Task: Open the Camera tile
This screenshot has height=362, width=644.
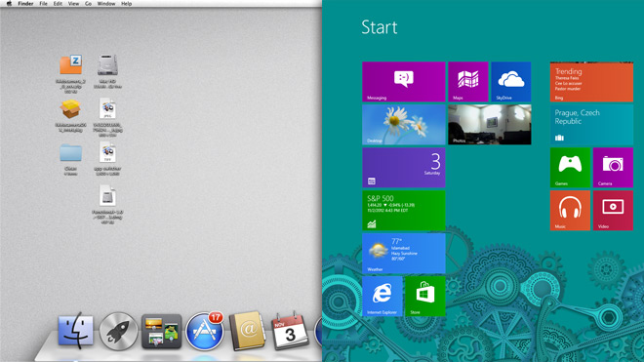Action: [x=613, y=167]
